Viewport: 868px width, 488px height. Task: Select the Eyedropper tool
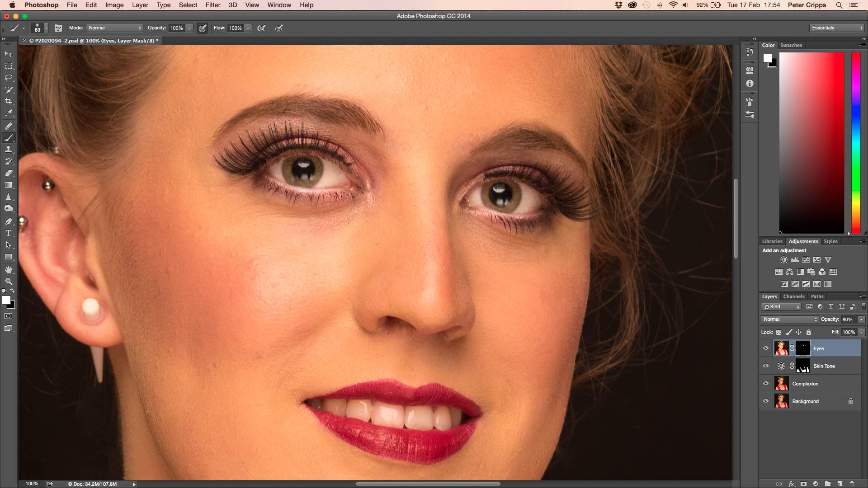click(9, 113)
